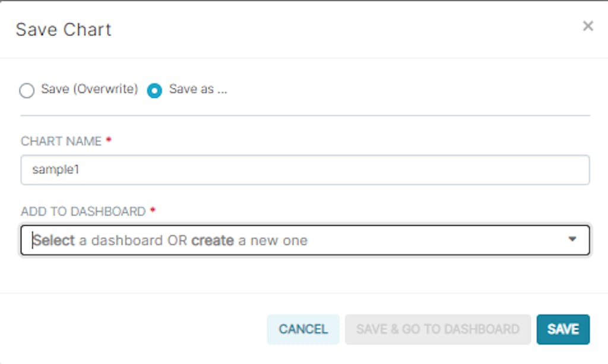Image resolution: width=608 pixels, height=364 pixels.
Task: Click the CHART NAME field label
Action: pos(61,141)
